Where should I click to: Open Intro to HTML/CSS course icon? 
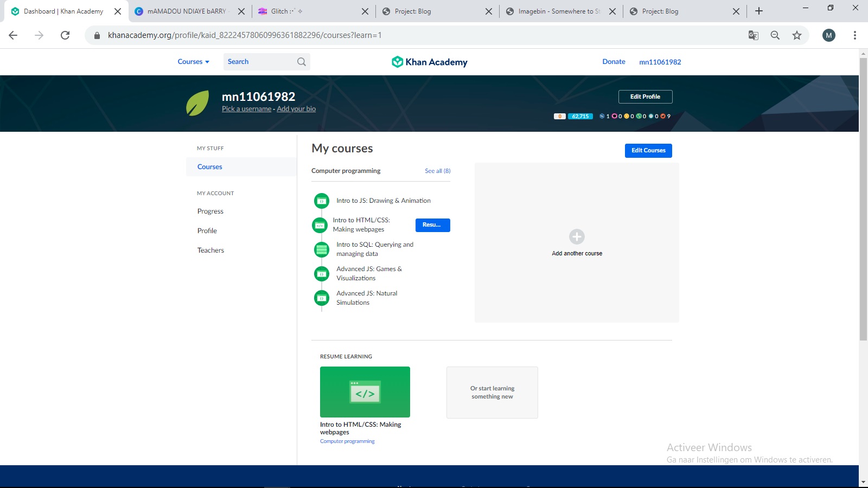pos(320,225)
